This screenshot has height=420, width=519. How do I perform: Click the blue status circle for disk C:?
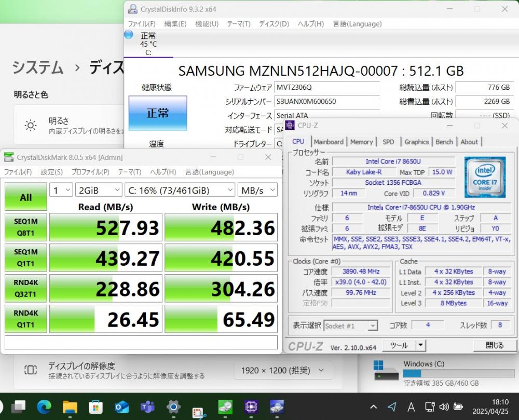(x=128, y=34)
